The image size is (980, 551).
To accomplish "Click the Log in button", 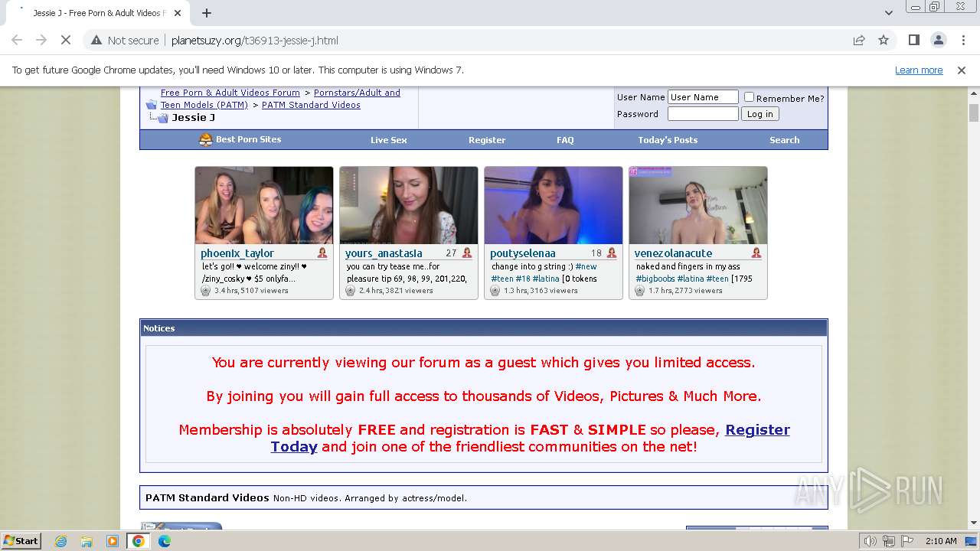I will tap(760, 114).
